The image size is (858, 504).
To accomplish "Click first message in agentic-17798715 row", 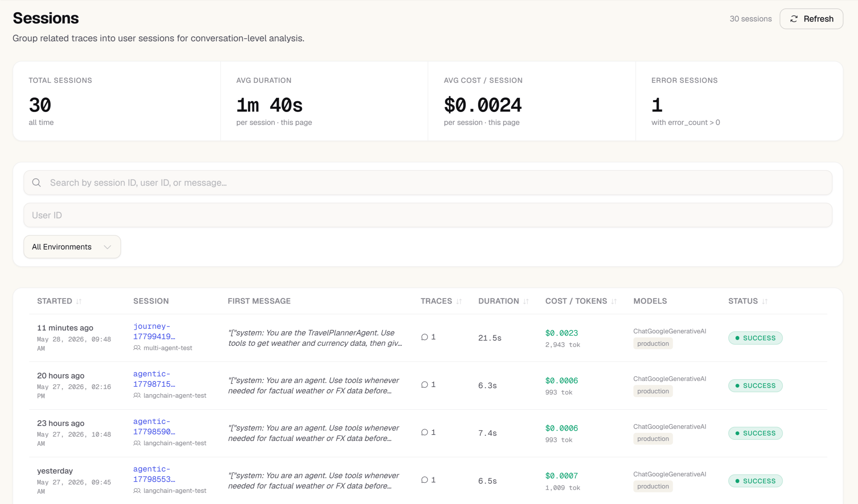I will click(x=313, y=385).
